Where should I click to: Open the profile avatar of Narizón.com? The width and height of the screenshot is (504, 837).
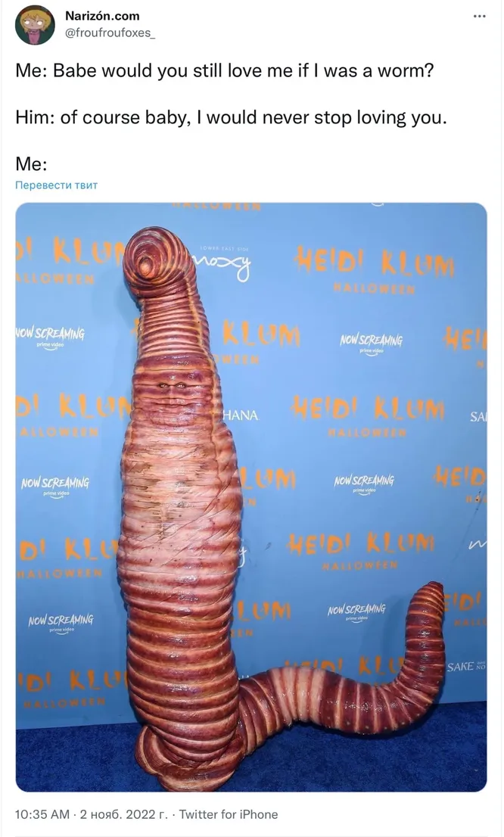tap(36, 24)
